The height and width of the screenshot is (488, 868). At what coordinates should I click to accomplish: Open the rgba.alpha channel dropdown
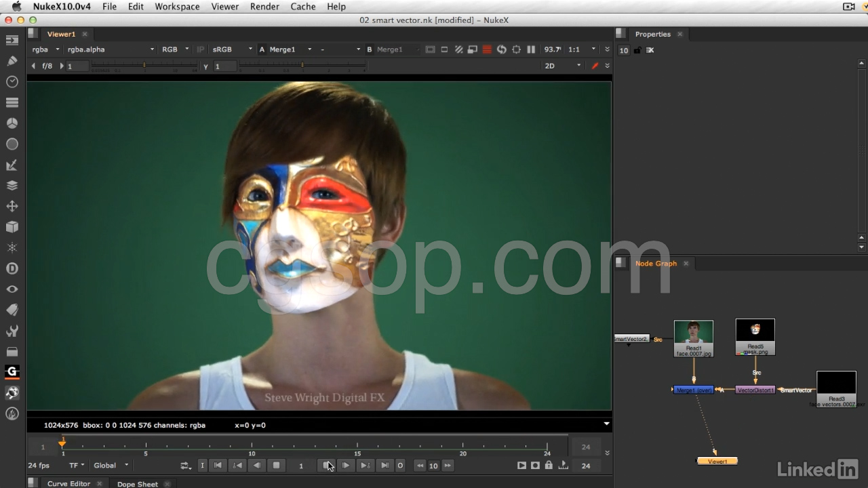111,49
